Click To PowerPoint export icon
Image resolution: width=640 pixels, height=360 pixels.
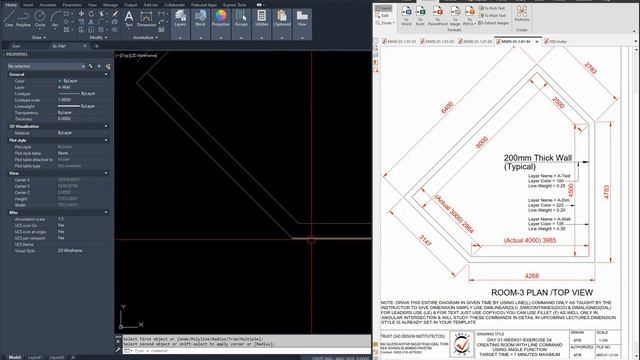coord(438,16)
